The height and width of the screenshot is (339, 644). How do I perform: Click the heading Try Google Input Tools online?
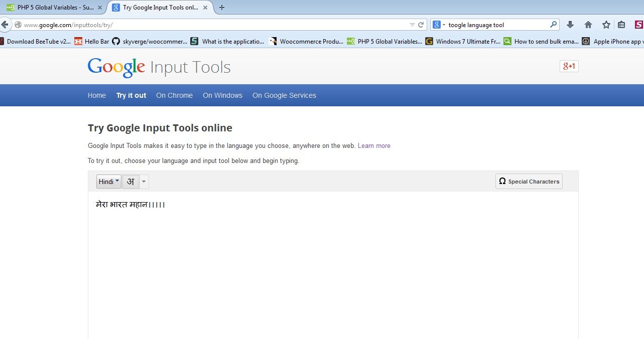click(160, 128)
